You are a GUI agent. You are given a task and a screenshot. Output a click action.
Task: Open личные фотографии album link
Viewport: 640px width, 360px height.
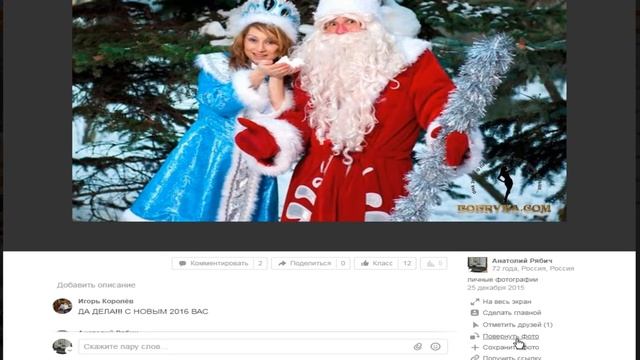point(502,280)
